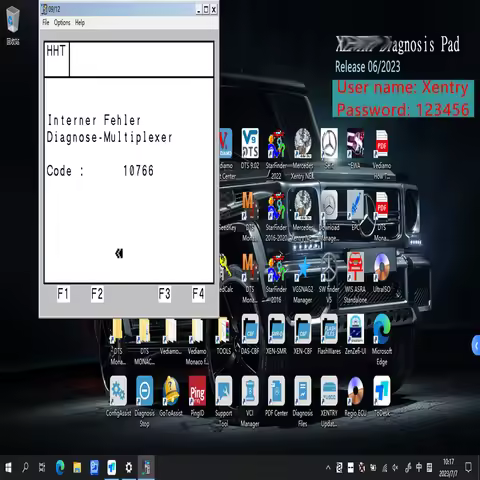Click the blue side-panel arrow tab
The width and height of the screenshot is (480, 480).
(476, 346)
